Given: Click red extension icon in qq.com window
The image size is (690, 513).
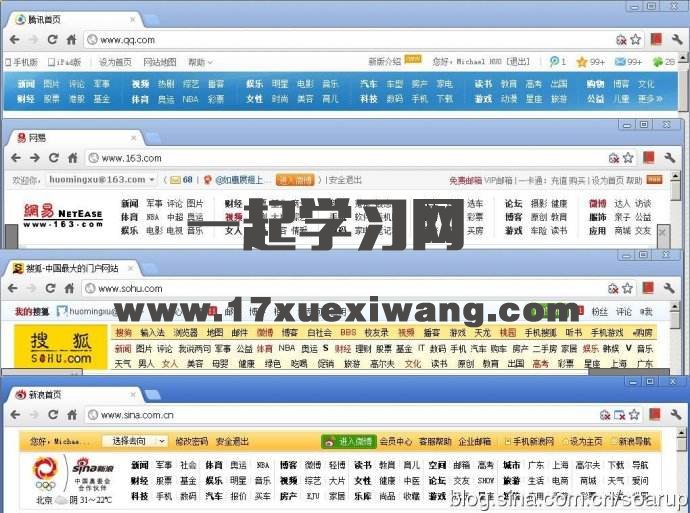Looking at the screenshot, I should tap(656, 40).
